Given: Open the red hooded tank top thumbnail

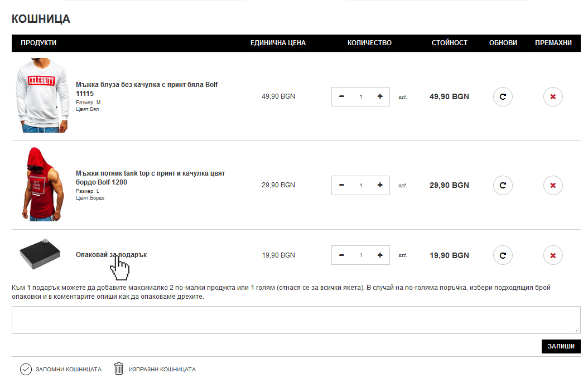Looking at the screenshot, I should click(x=41, y=185).
